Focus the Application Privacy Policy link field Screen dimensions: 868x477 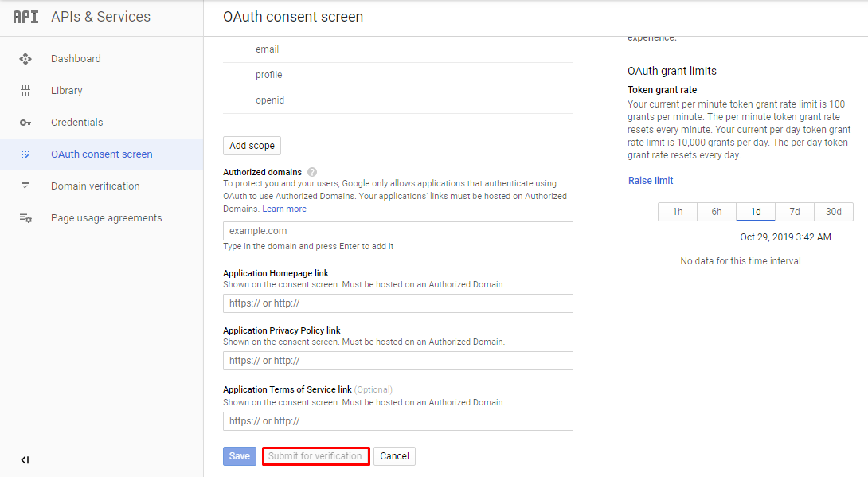398,361
